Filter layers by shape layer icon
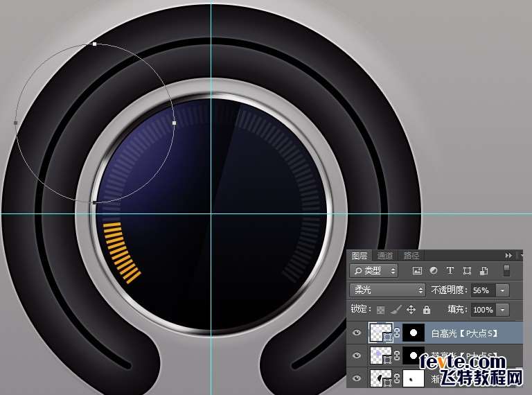The width and height of the screenshot is (532, 395). 467,270
